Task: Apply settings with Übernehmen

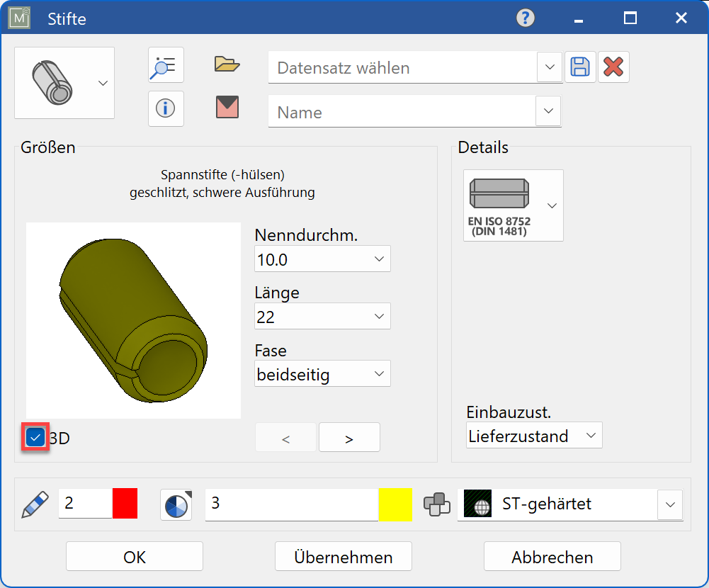Action: pyautogui.click(x=343, y=556)
